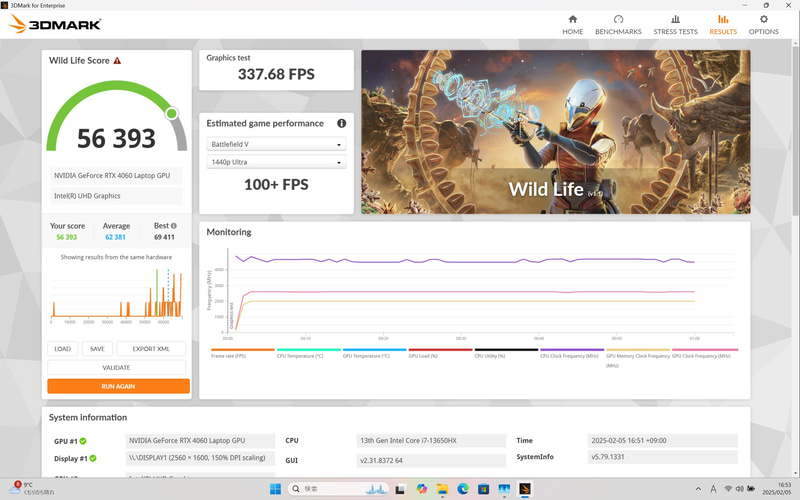The image size is (800, 500).
Task: Click the taskbar search box
Action: coord(339,489)
